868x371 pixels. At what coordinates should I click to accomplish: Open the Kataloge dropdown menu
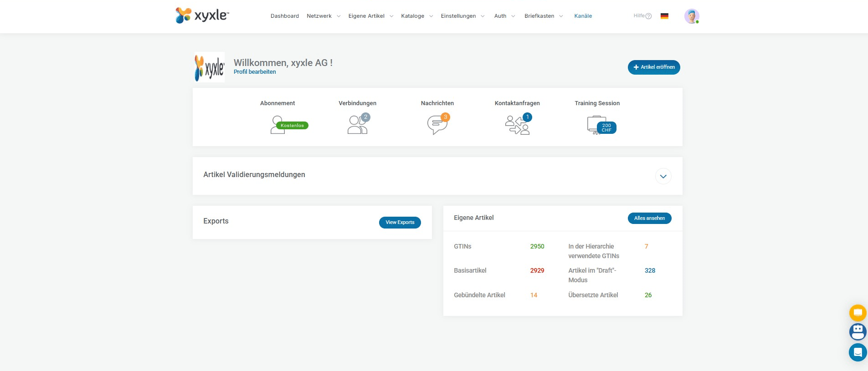[416, 16]
